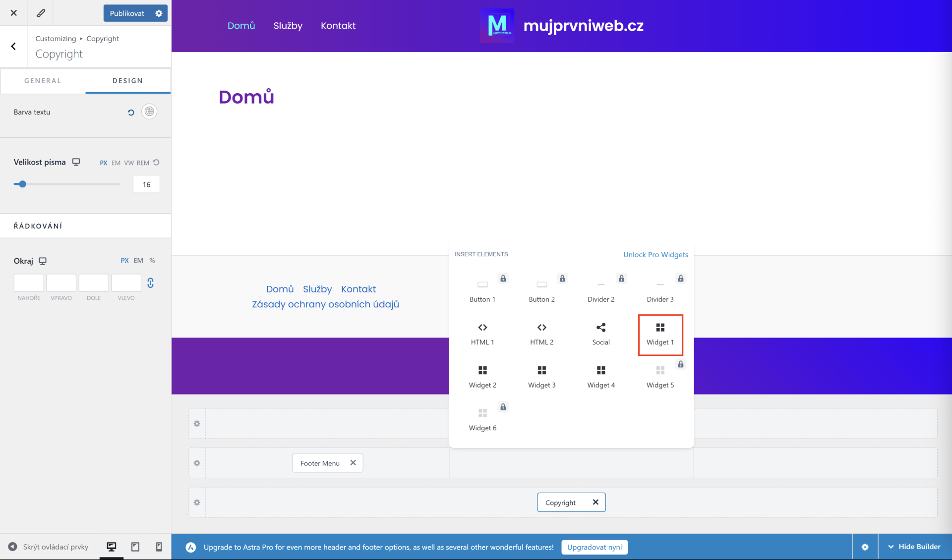Add the HTML 1 element
This screenshot has height=560, width=952.
tap(482, 335)
